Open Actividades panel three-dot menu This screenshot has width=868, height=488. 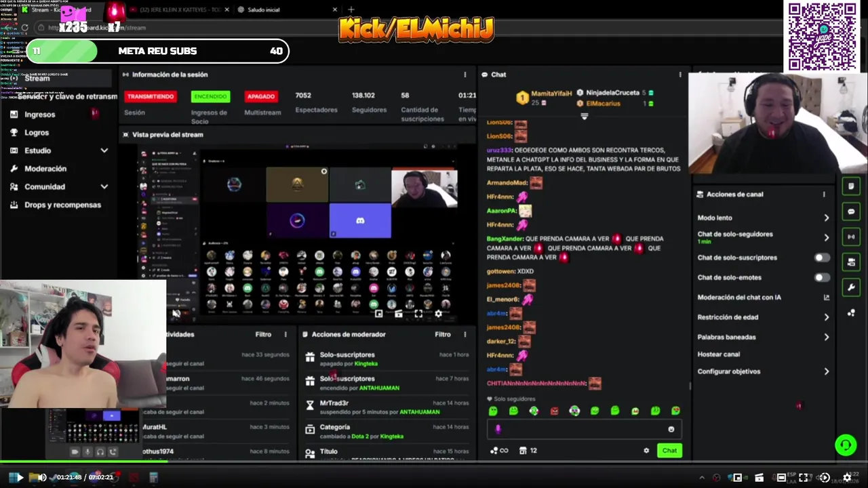(x=285, y=334)
